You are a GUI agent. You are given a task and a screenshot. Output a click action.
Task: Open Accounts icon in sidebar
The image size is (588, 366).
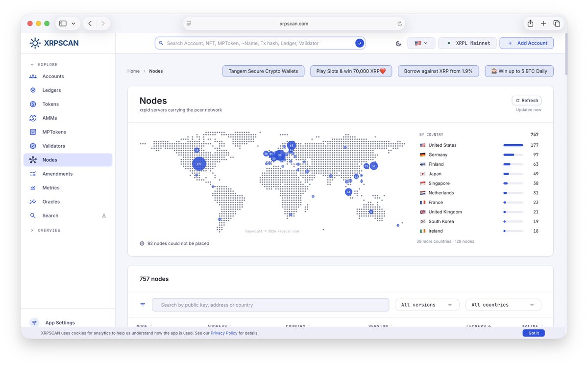point(33,77)
